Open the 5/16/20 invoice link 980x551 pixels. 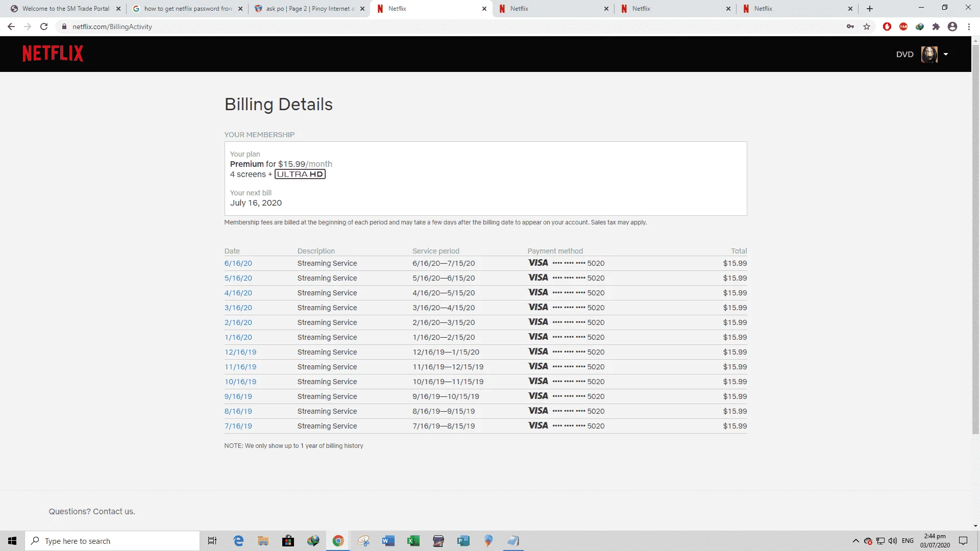[238, 278]
